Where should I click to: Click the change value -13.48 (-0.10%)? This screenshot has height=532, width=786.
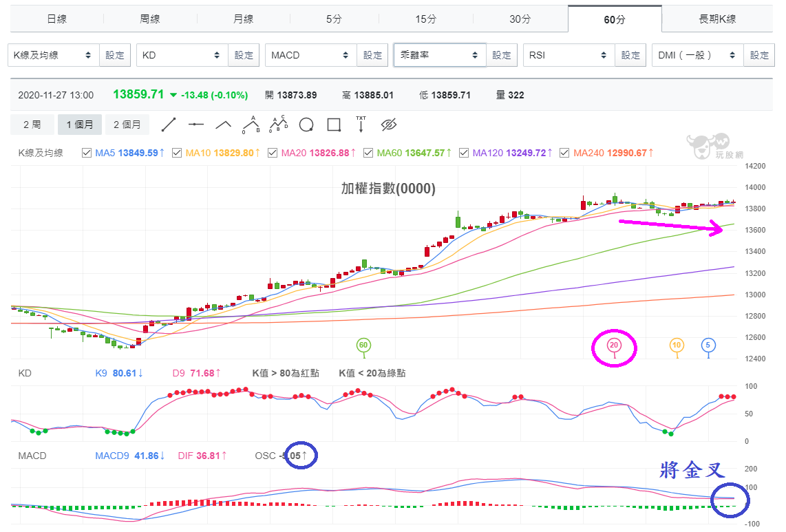[x=215, y=95]
